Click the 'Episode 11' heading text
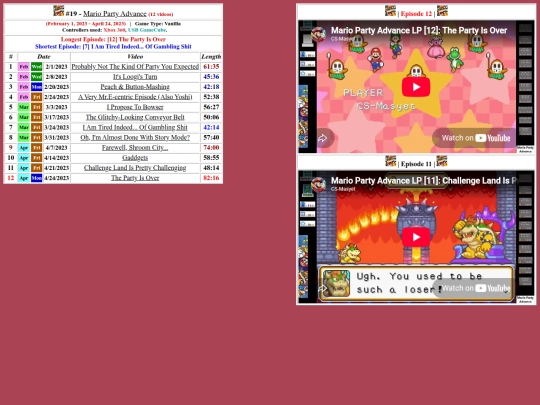This screenshot has height=405, width=540. pos(416,164)
